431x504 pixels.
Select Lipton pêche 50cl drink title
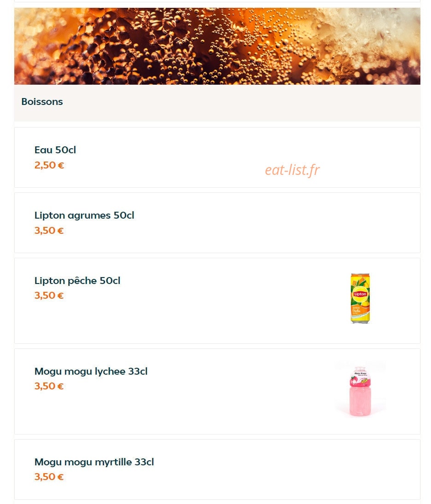(x=77, y=281)
